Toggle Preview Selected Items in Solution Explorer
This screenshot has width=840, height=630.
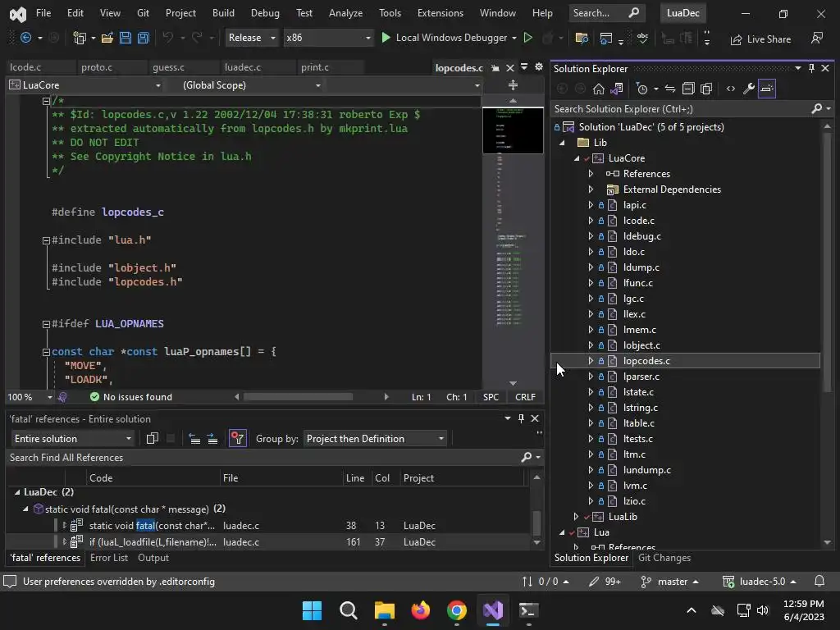click(767, 89)
